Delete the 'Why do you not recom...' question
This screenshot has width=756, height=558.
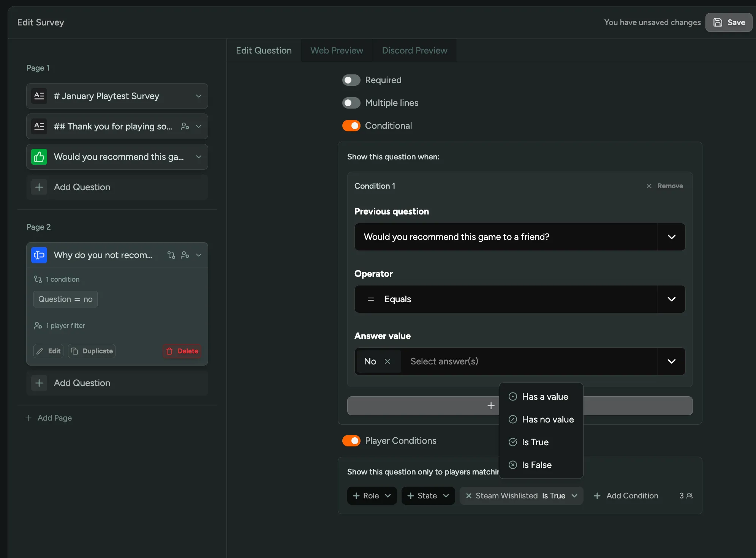182,351
